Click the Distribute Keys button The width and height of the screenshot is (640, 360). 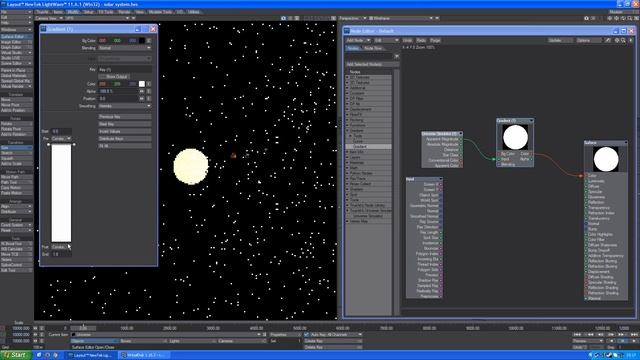[x=125, y=139]
